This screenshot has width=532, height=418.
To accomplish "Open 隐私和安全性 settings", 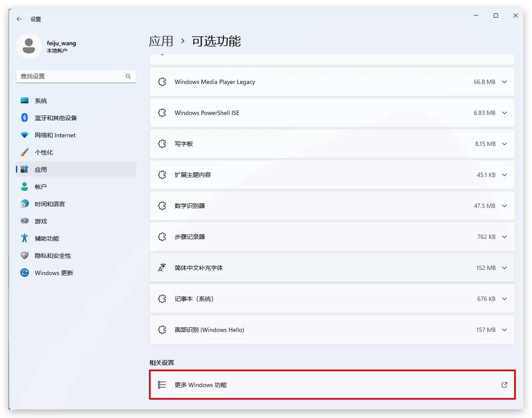I will [76, 255].
